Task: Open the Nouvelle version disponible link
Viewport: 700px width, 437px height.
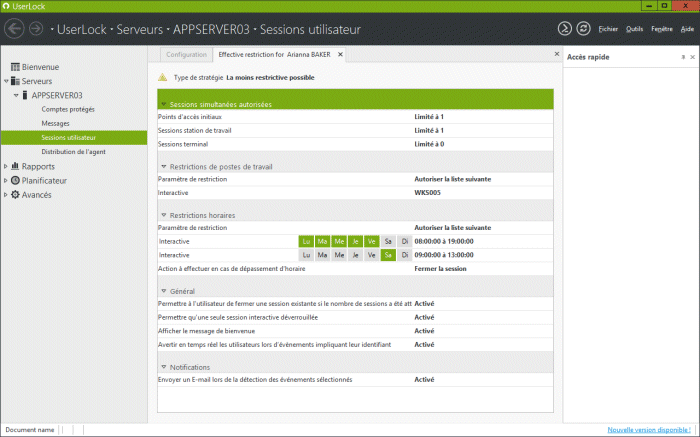Action: 649,429
